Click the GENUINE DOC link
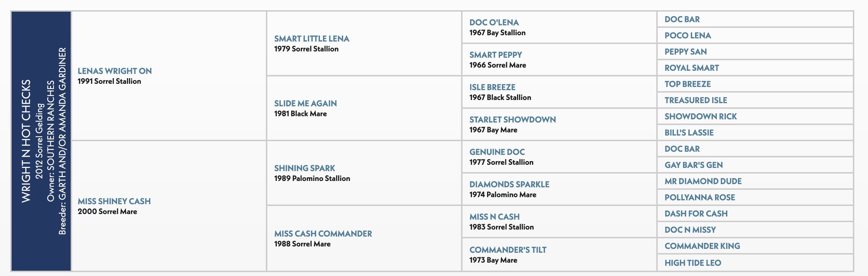The image size is (868, 276). point(497,152)
